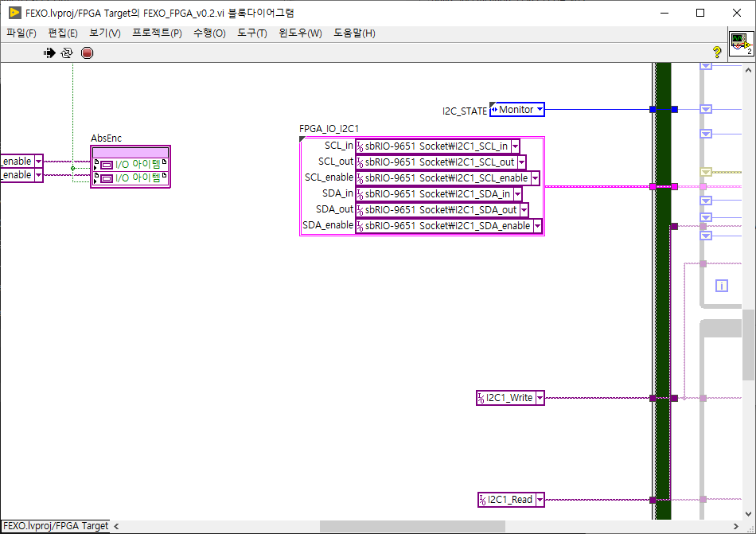Select the I2C1_SDA_out socket I/O field
756x534 pixels.
click(x=442, y=210)
